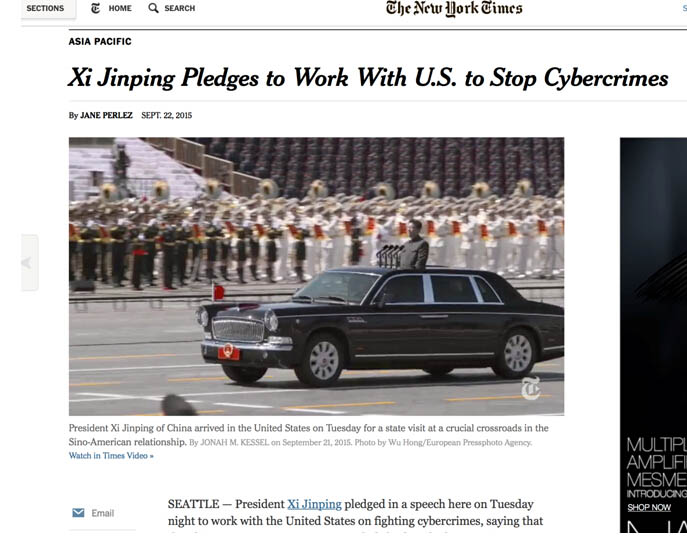Image resolution: width=687 pixels, height=536 pixels.
Task: Open Watch in Times Video link
Action: click(x=111, y=456)
